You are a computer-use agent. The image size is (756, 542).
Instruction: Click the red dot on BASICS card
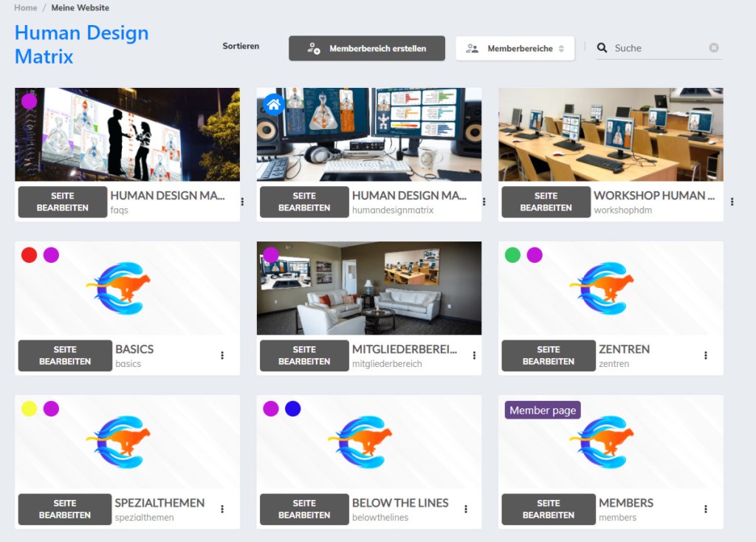(29, 255)
